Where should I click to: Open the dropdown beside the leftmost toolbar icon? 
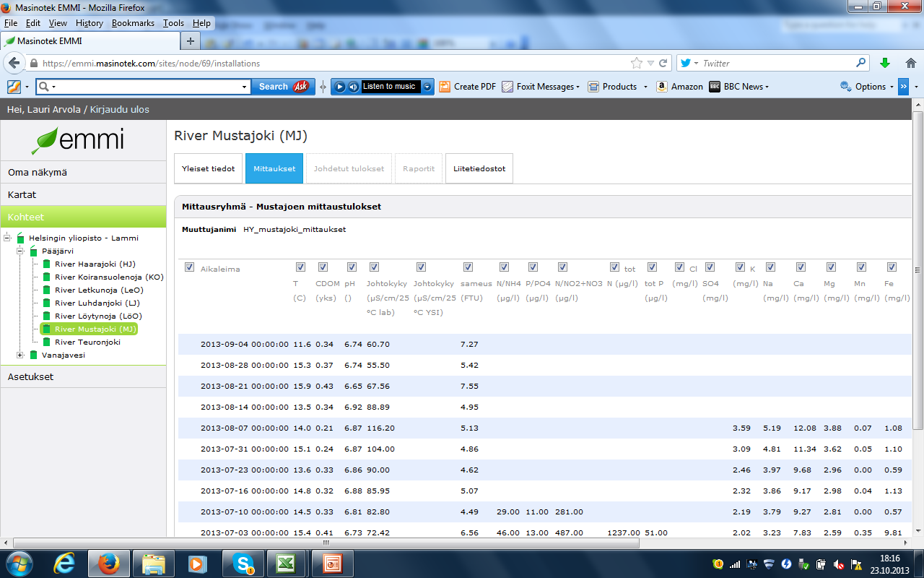tap(27, 87)
